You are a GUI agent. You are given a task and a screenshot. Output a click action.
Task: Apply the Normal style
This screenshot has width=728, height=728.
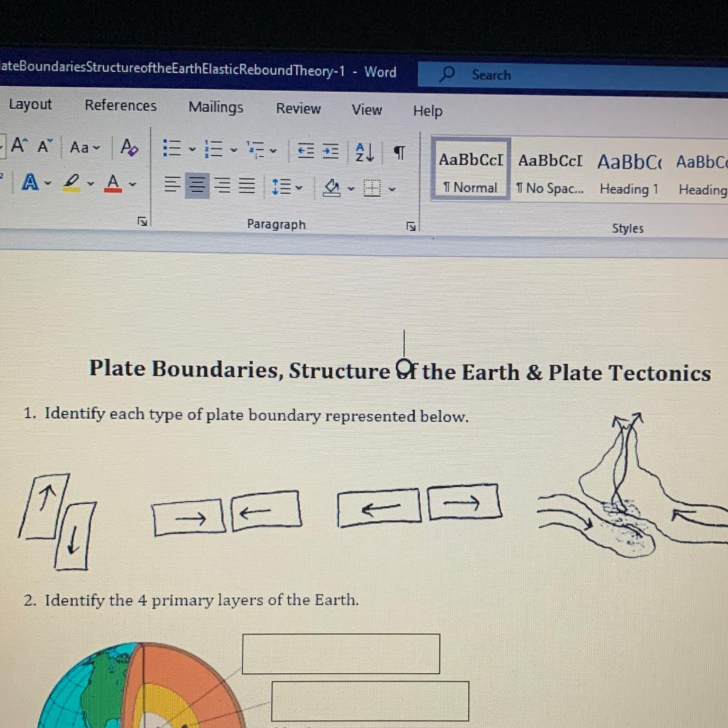(x=471, y=169)
